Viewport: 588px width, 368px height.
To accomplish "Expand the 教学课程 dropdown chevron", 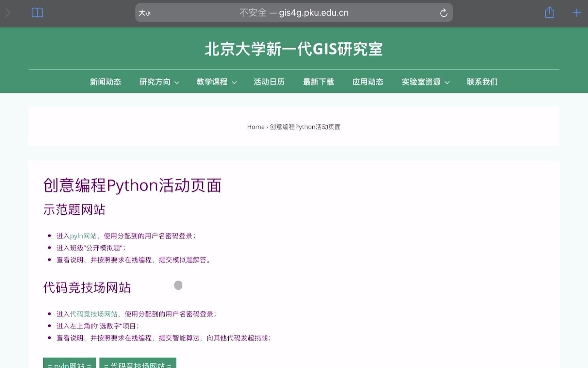I will click(x=234, y=82).
